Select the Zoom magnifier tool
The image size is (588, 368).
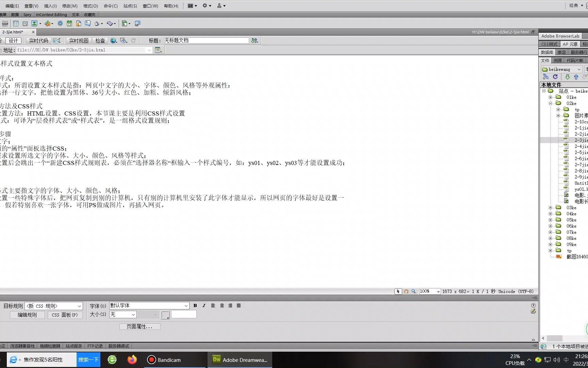[x=414, y=292]
